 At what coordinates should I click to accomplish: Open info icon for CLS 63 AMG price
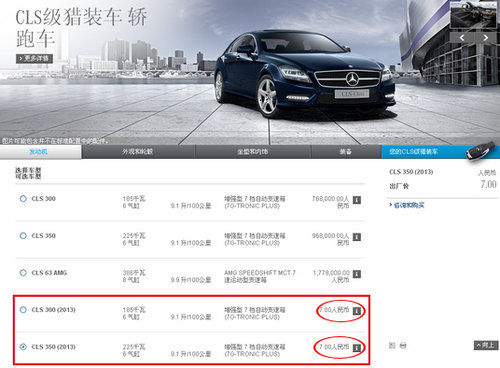tap(357, 274)
